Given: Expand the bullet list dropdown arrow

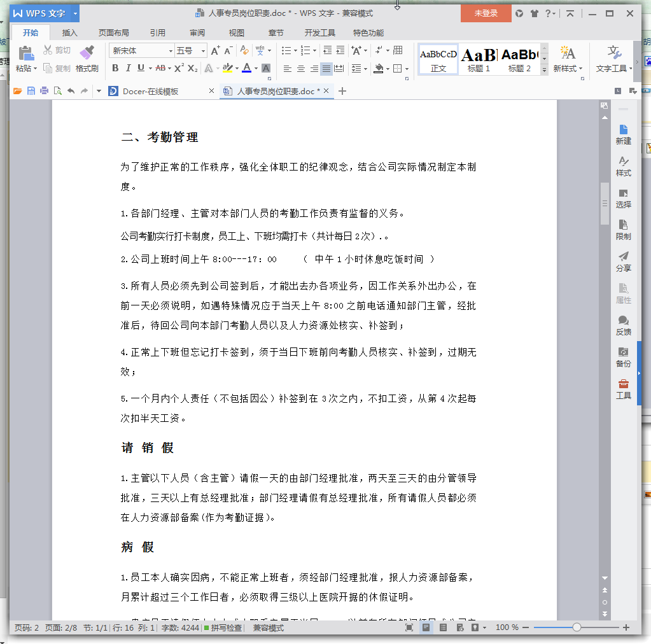Looking at the screenshot, I should point(296,51).
